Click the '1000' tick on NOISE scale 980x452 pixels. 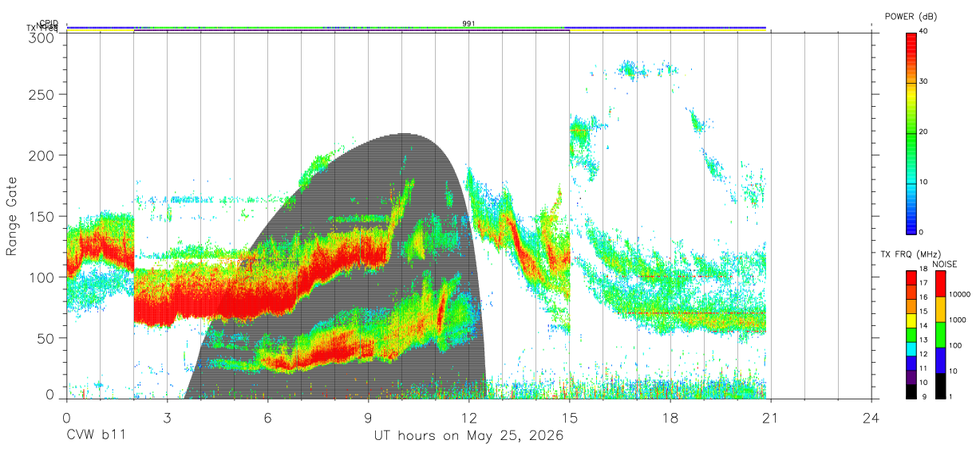pyautogui.click(x=958, y=320)
